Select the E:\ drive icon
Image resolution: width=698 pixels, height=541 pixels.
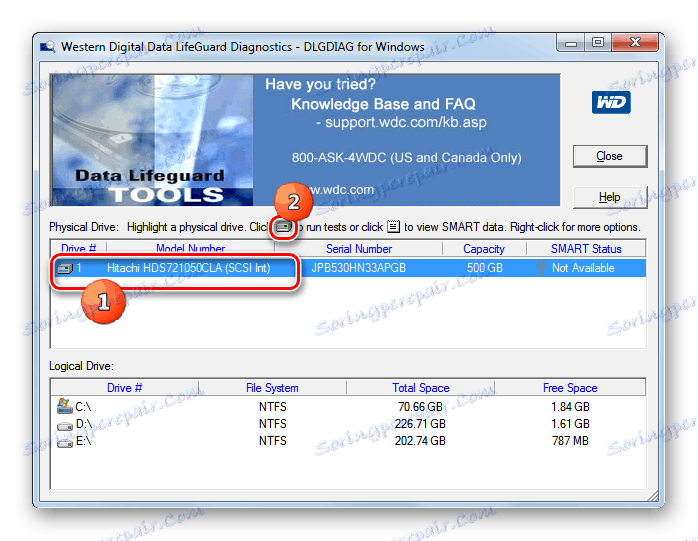click(x=65, y=443)
